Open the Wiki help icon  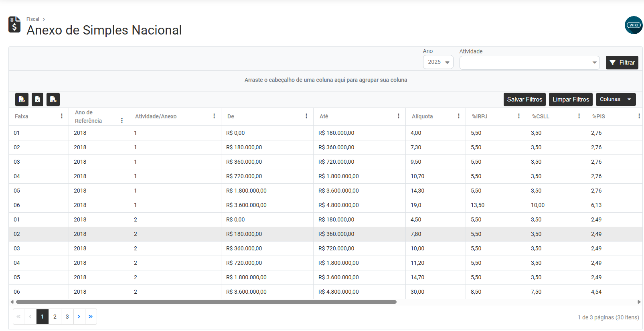tap(634, 25)
